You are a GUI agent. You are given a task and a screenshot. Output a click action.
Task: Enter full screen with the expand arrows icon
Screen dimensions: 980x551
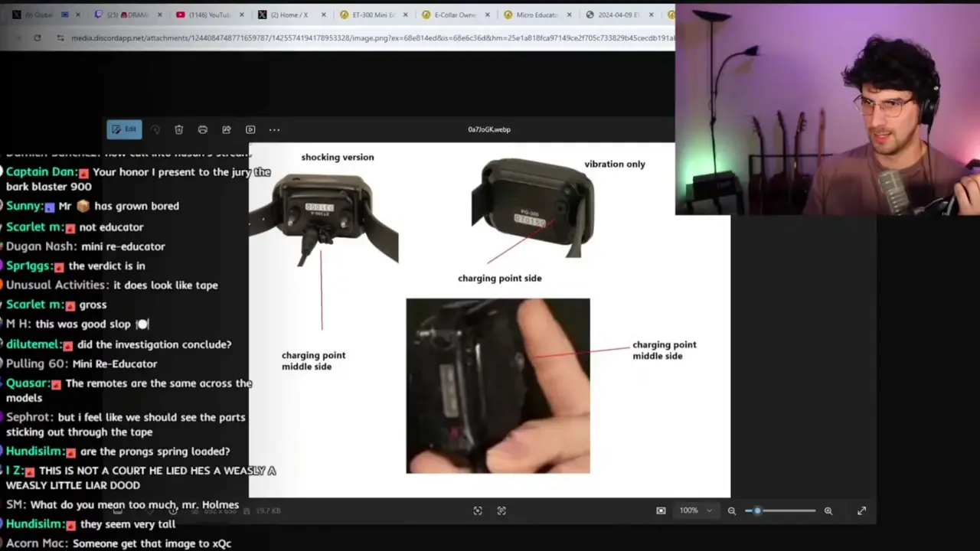coord(861,510)
